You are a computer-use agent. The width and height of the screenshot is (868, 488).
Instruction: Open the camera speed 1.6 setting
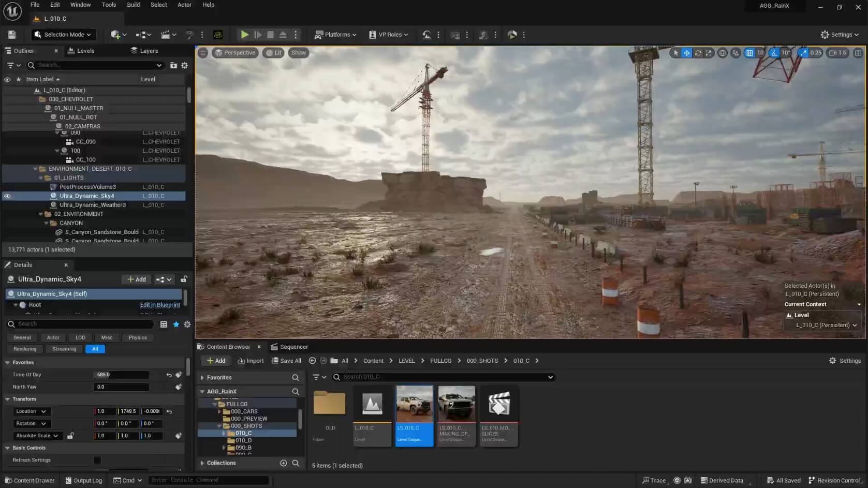837,53
